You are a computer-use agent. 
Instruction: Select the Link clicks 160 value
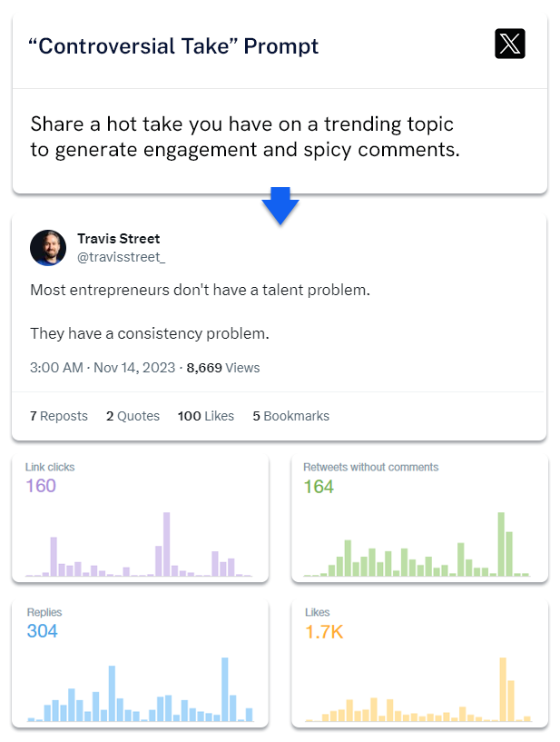41,486
